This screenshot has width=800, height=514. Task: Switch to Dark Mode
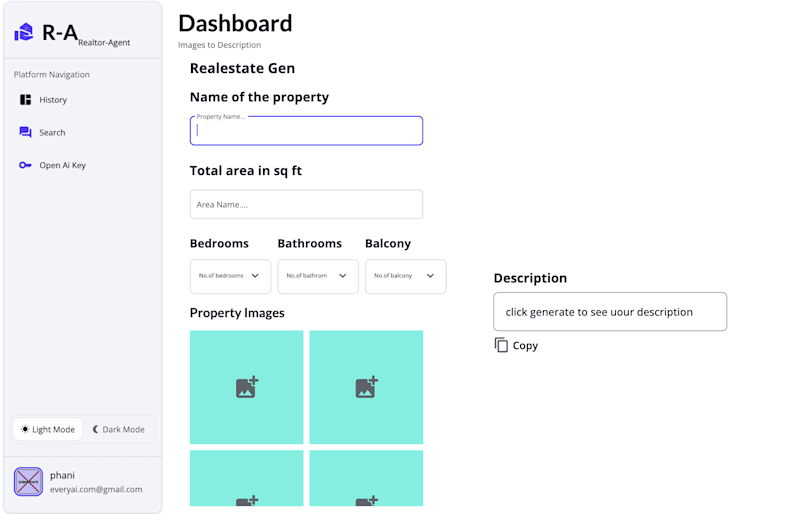118,429
